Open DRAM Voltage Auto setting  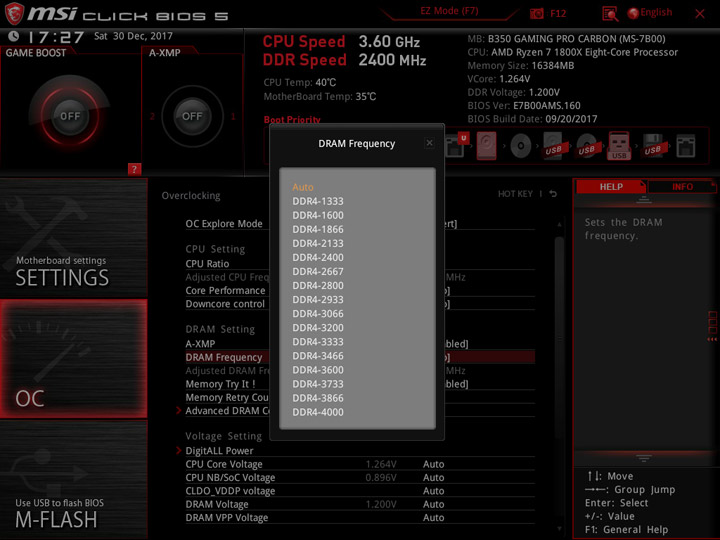[433, 504]
